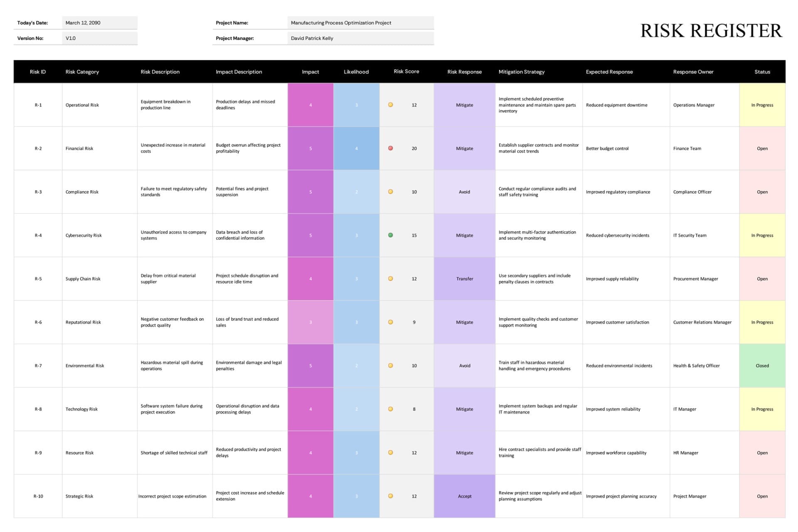The image size is (798, 532).
Task: Select the Risk Category column header
Action: click(82, 71)
